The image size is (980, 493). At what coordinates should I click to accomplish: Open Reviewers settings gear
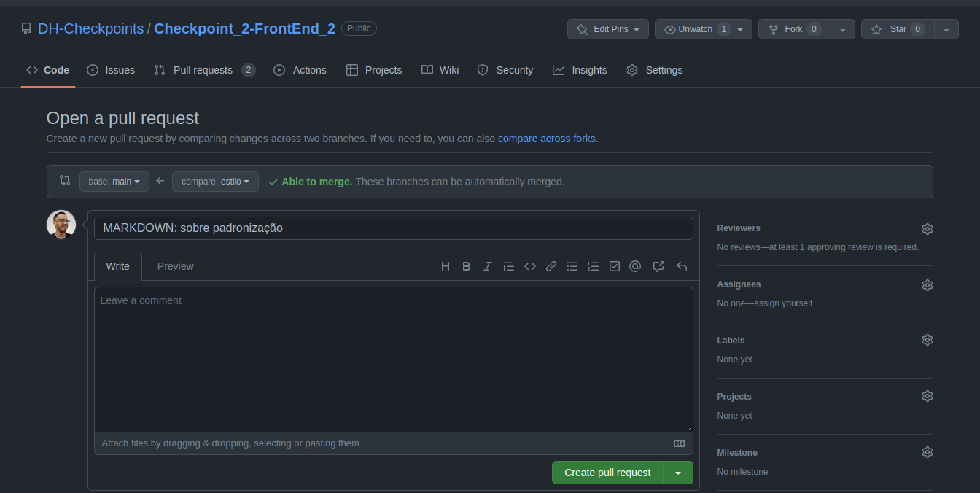pyautogui.click(x=927, y=229)
